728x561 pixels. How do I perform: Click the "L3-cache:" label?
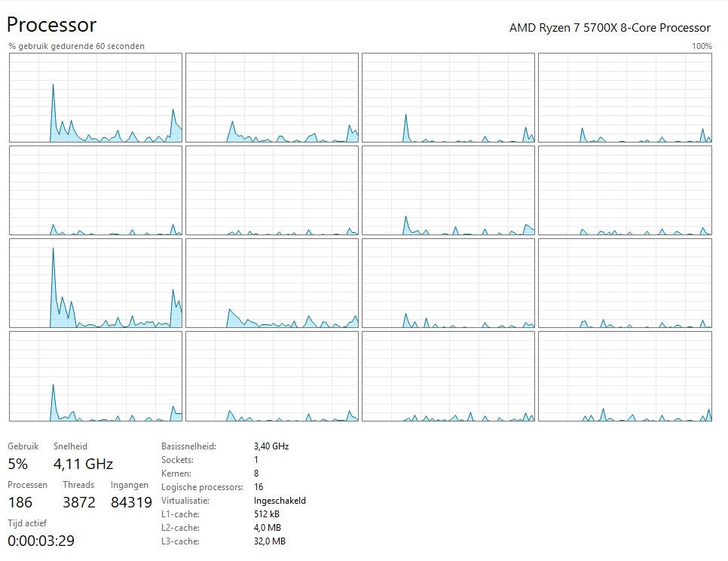[x=180, y=541]
